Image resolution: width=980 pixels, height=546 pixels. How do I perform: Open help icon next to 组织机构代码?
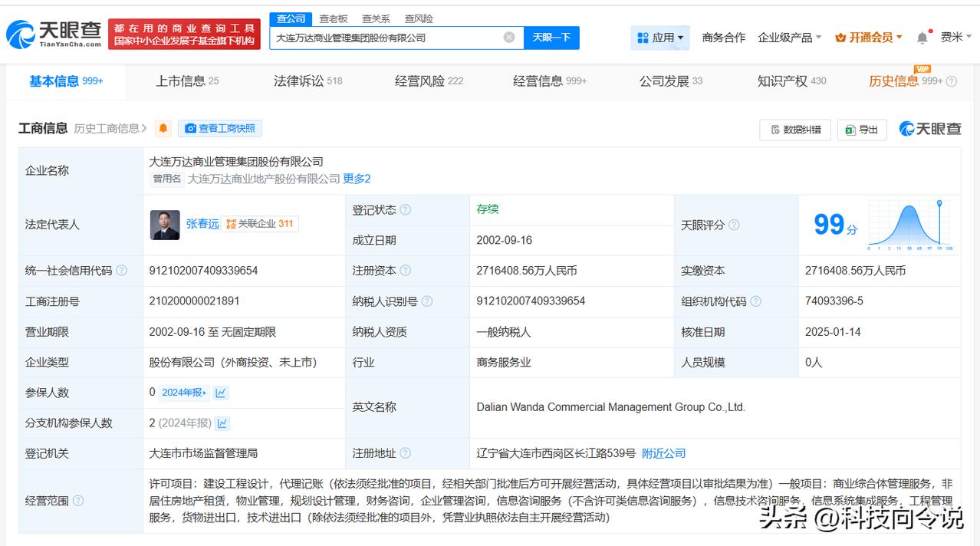point(755,301)
